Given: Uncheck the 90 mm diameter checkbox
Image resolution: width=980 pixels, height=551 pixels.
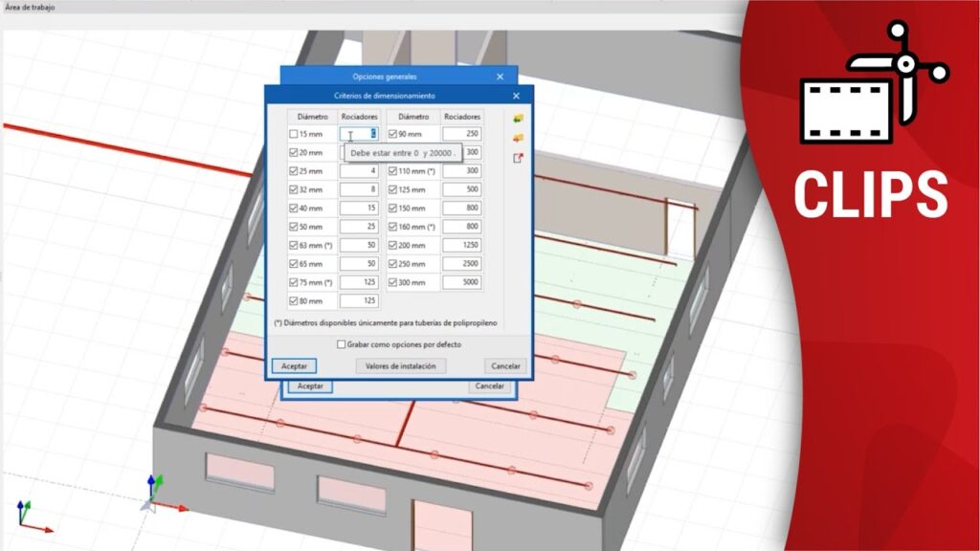Looking at the screenshot, I should tap(392, 135).
